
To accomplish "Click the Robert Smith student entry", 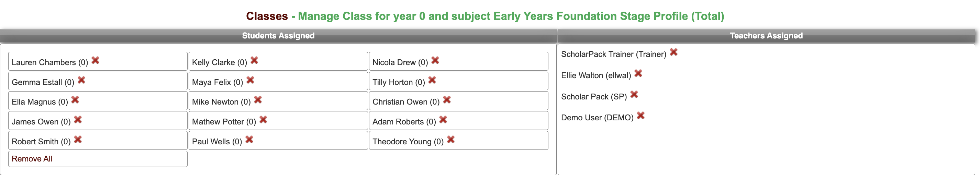I will coord(98,140).
